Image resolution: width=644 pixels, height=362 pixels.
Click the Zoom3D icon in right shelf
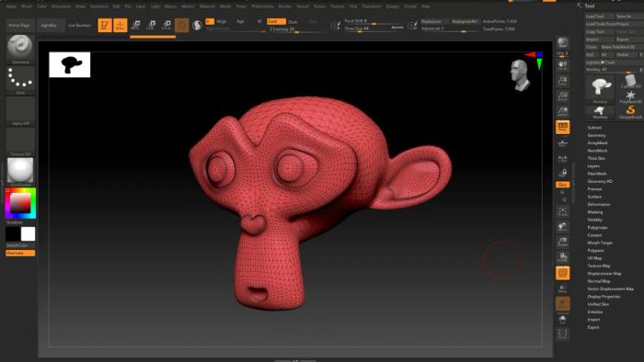click(x=563, y=242)
